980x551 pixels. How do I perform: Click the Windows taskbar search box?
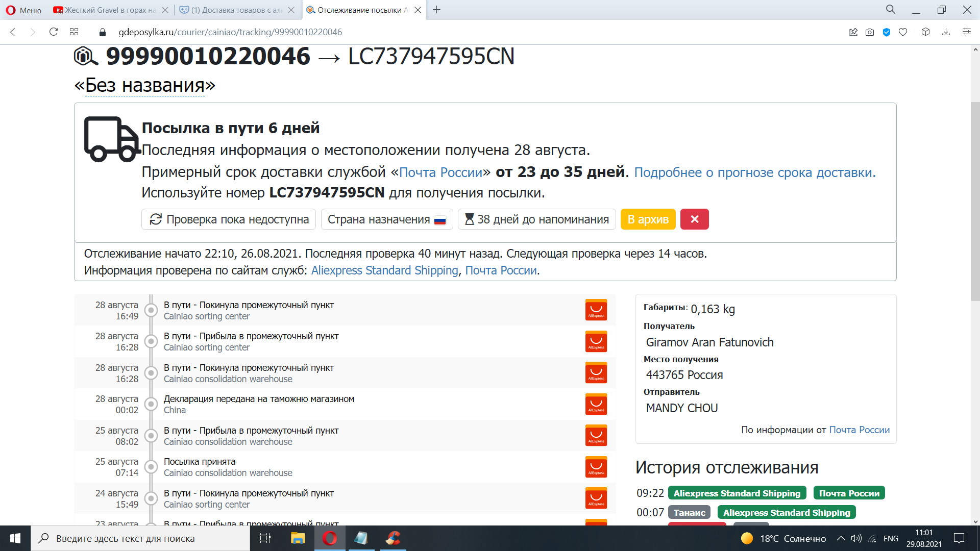click(x=140, y=538)
